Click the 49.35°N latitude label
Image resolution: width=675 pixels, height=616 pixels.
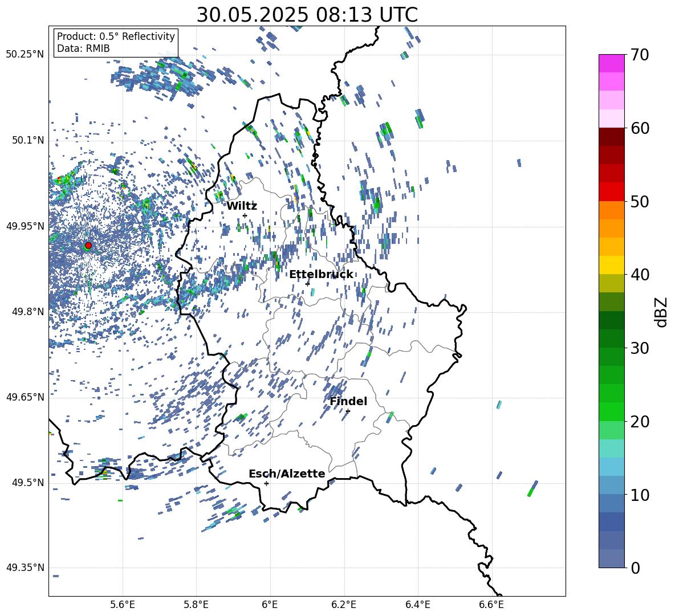tap(25, 568)
